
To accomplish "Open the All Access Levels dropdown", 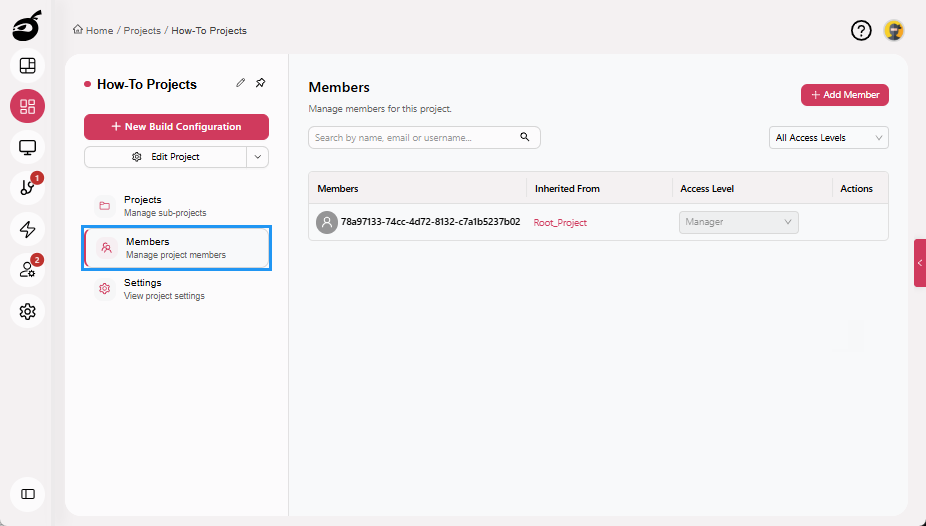I will click(829, 138).
